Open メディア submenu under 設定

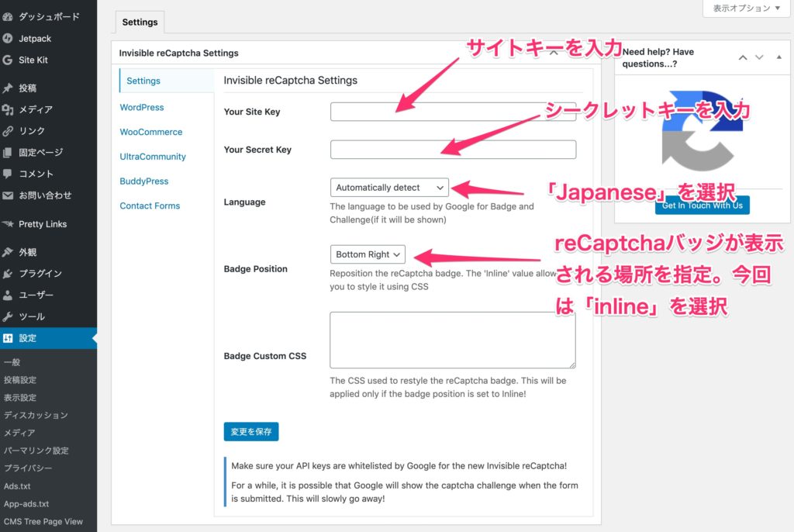tap(19, 433)
